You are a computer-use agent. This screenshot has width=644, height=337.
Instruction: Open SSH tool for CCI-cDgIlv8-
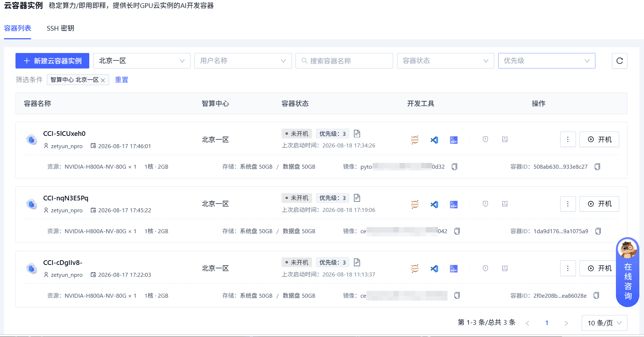click(454, 269)
